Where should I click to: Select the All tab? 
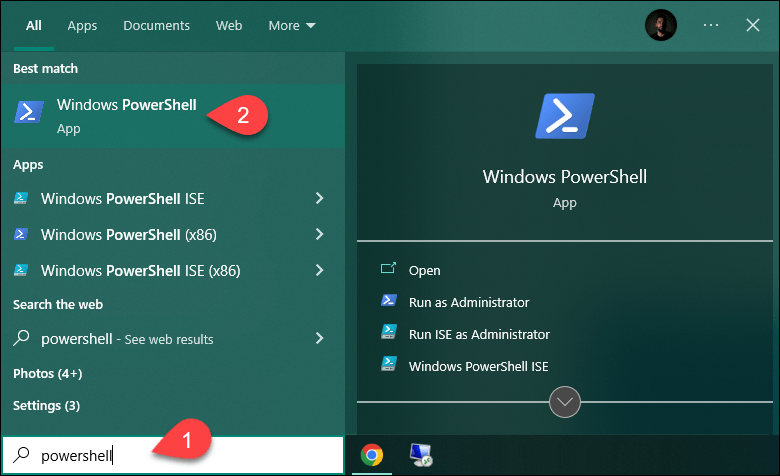point(34,25)
